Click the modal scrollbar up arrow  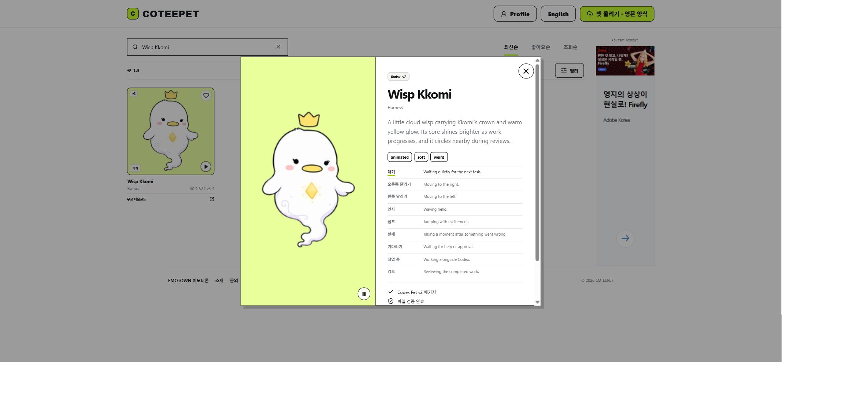click(x=537, y=60)
